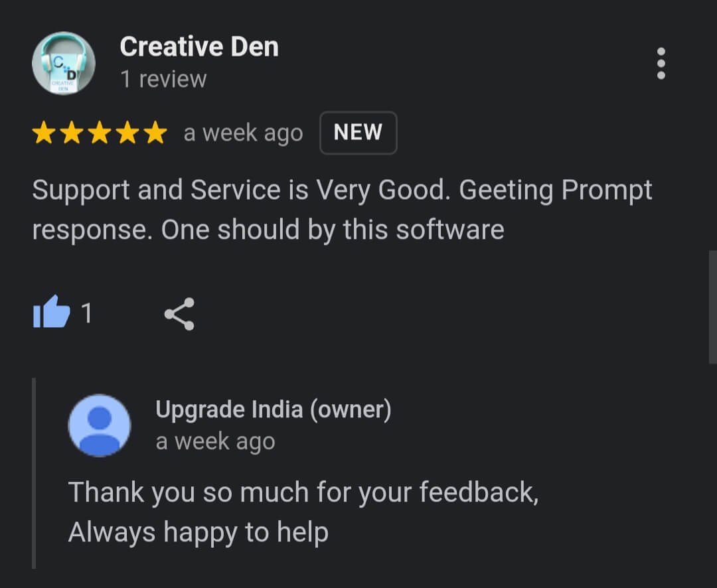The image size is (717, 588).
Task: Click the third yellow rating star
Action: click(x=100, y=133)
